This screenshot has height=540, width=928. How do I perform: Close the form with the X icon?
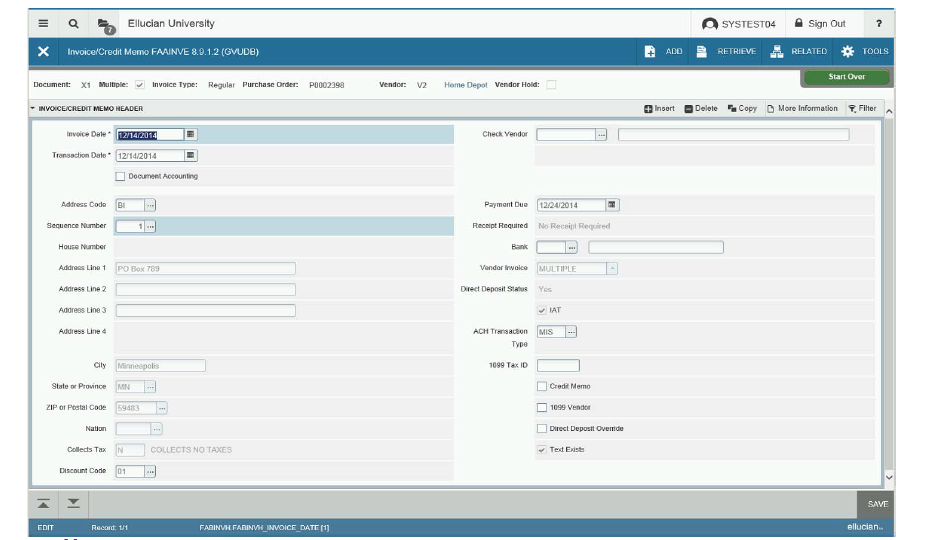(43, 52)
